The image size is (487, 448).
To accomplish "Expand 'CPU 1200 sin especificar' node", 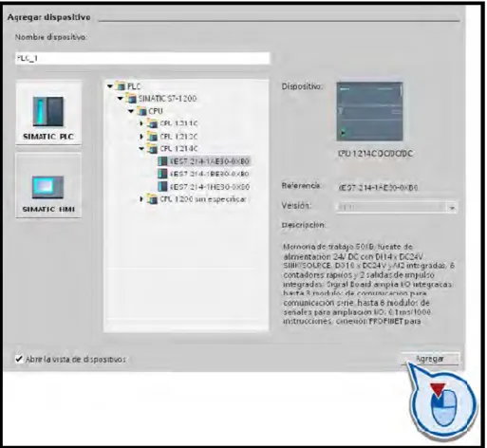I will (141, 199).
